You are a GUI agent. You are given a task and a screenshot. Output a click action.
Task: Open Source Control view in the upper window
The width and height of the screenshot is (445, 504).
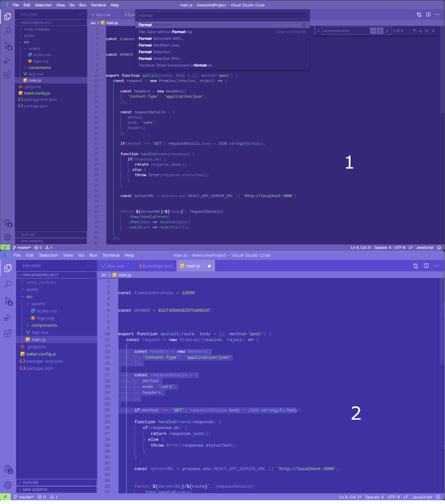[x=8, y=46]
